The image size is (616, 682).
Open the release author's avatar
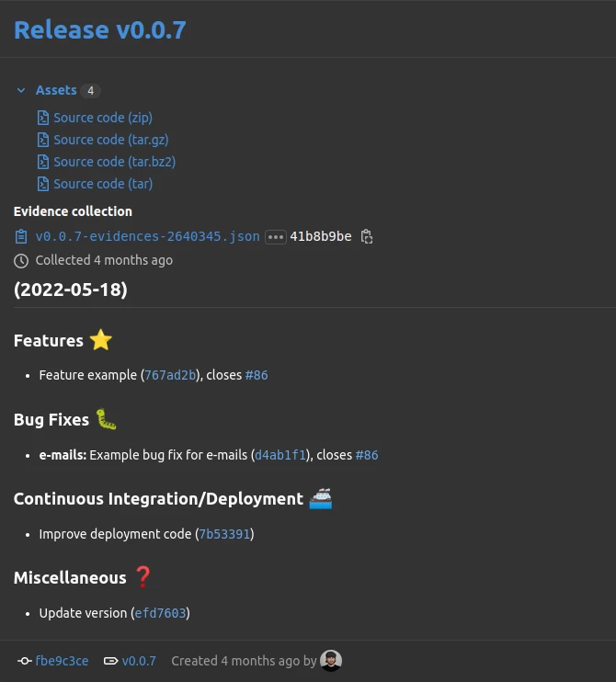[331, 661]
